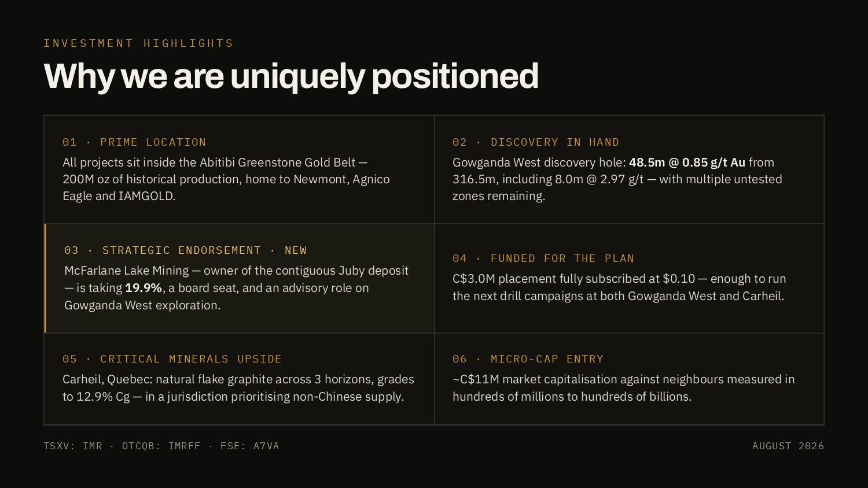
Task: Click the '02 · DISCOVERY IN HAND' heading
Action: pyautogui.click(x=536, y=142)
